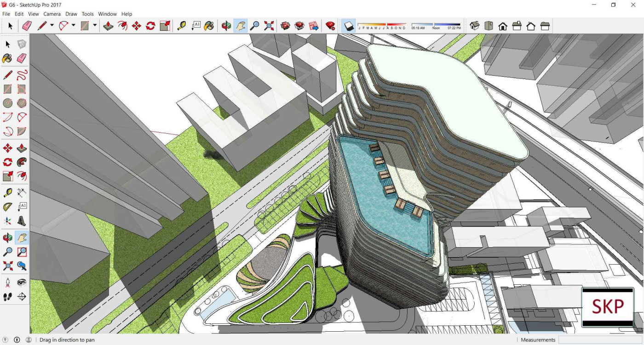Activate the Push/Pull tool in top toolbar

pyautogui.click(x=108, y=26)
